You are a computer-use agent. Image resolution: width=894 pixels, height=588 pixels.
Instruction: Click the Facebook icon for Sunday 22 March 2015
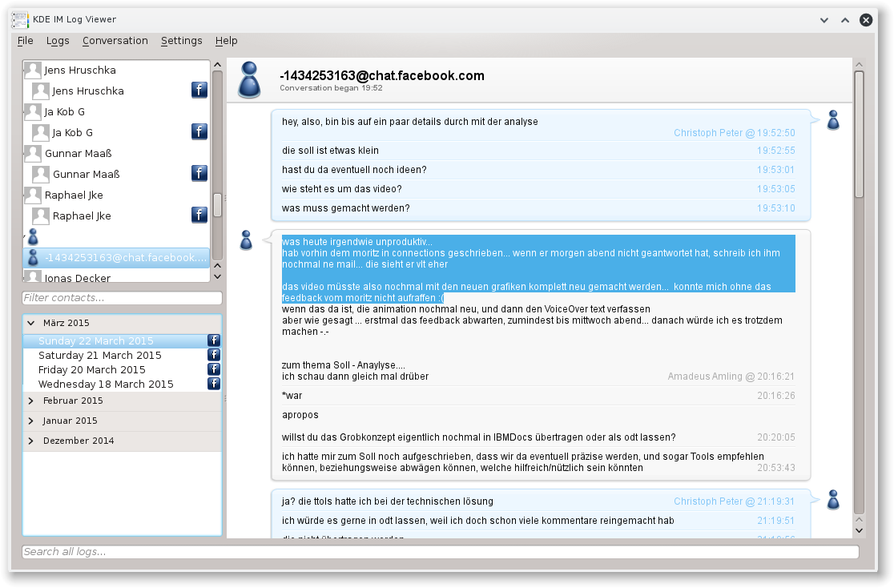point(214,340)
